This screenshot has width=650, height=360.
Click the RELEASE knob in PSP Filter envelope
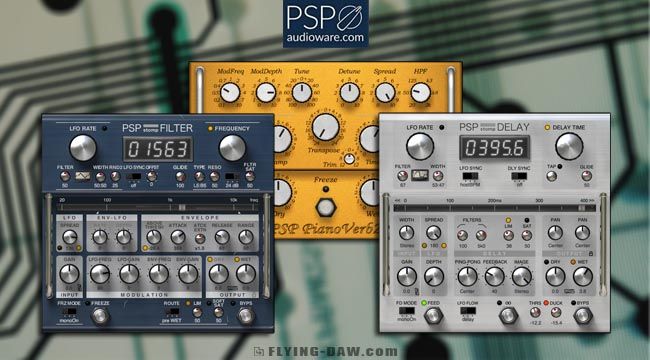pos(222,237)
